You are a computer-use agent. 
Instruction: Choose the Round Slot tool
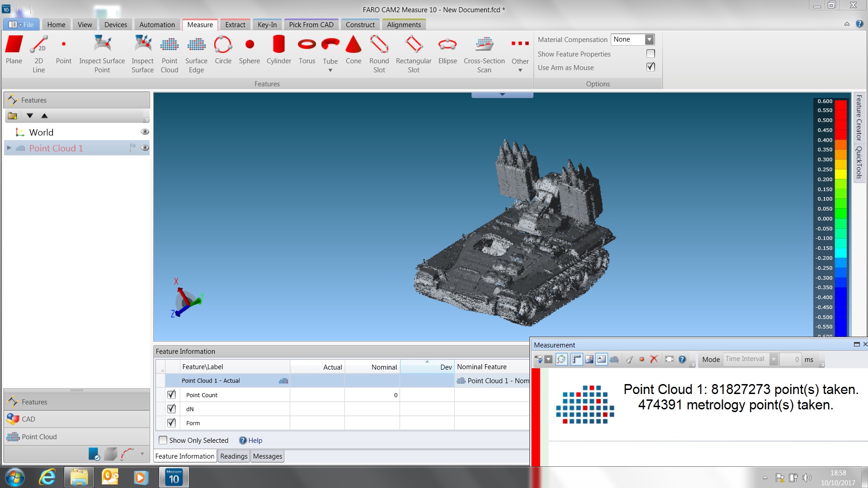[379, 54]
